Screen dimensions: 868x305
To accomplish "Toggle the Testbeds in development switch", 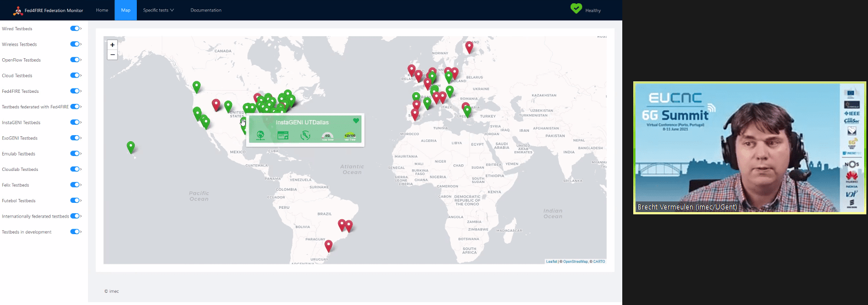I will click(x=75, y=232).
